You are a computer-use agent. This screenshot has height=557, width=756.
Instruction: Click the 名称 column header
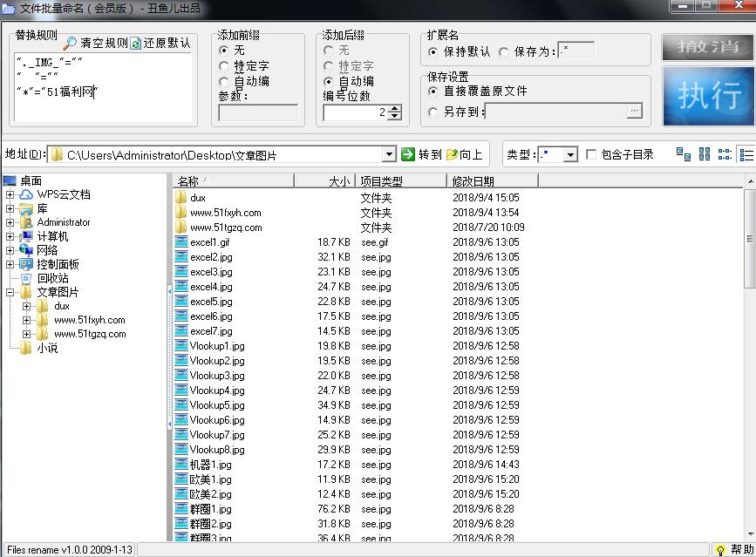click(x=189, y=180)
